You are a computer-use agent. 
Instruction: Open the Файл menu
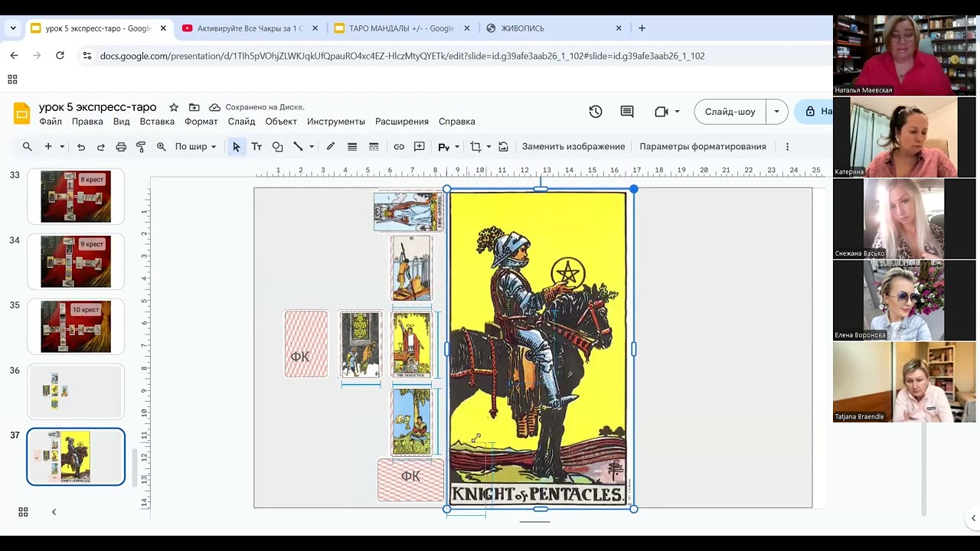click(x=51, y=122)
